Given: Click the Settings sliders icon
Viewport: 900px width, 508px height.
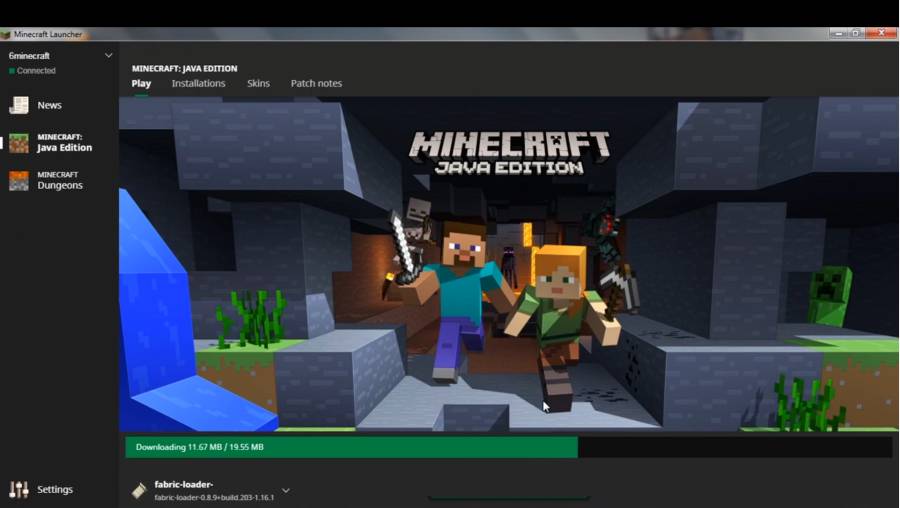Looking at the screenshot, I should (x=18, y=489).
